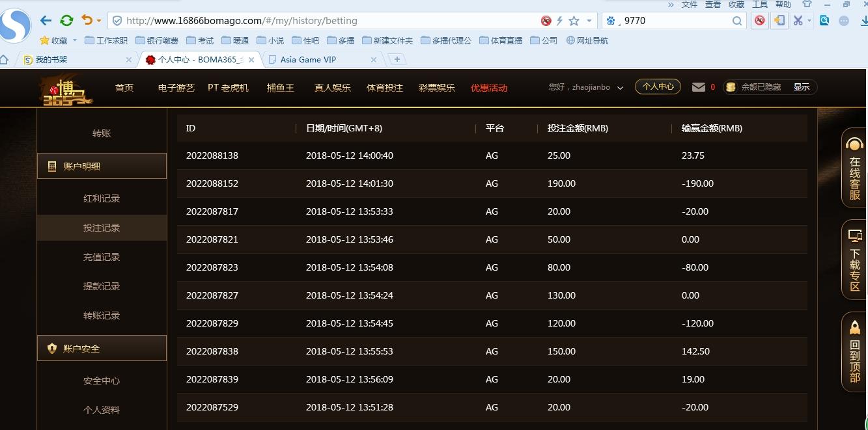
Task: Open 红利记录 in sidebar
Action: [102, 198]
